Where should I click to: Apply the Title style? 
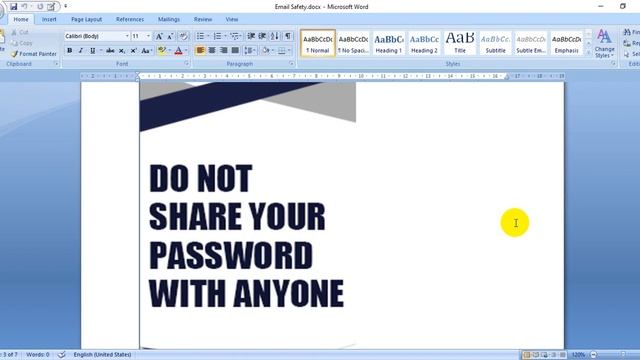pyautogui.click(x=460, y=43)
